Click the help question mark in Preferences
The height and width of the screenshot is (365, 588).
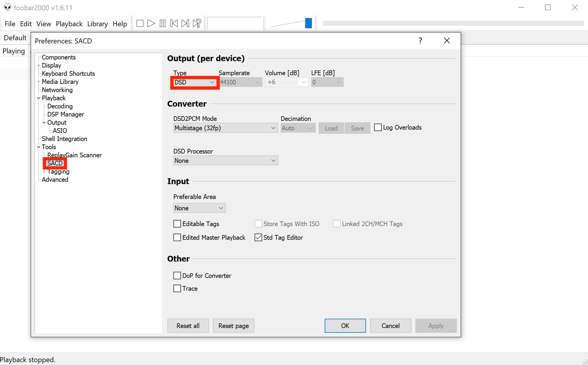point(420,40)
